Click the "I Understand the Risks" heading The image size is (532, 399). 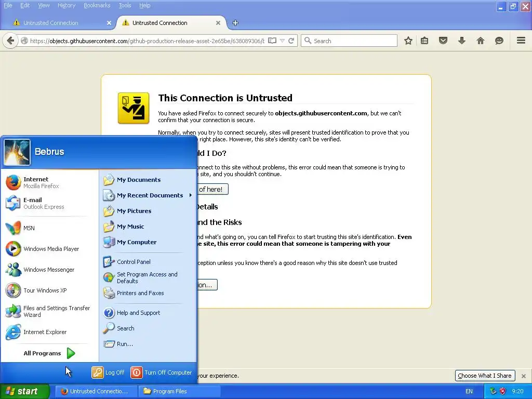pyautogui.click(x=219, y=222)
